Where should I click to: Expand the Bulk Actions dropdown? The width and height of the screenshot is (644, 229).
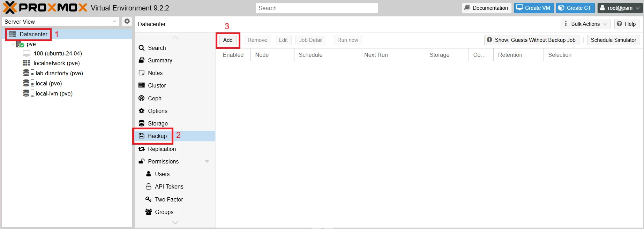click(x=585, y=24)
